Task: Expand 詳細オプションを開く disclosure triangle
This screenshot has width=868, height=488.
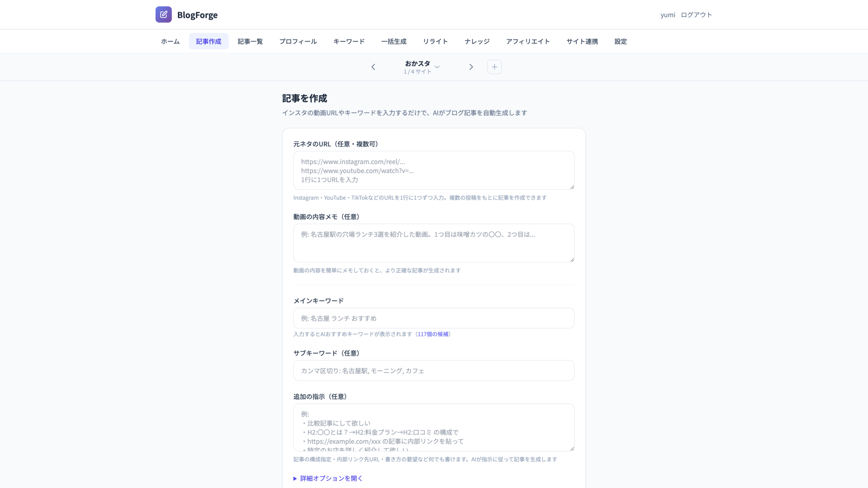Action: (295, 478)
